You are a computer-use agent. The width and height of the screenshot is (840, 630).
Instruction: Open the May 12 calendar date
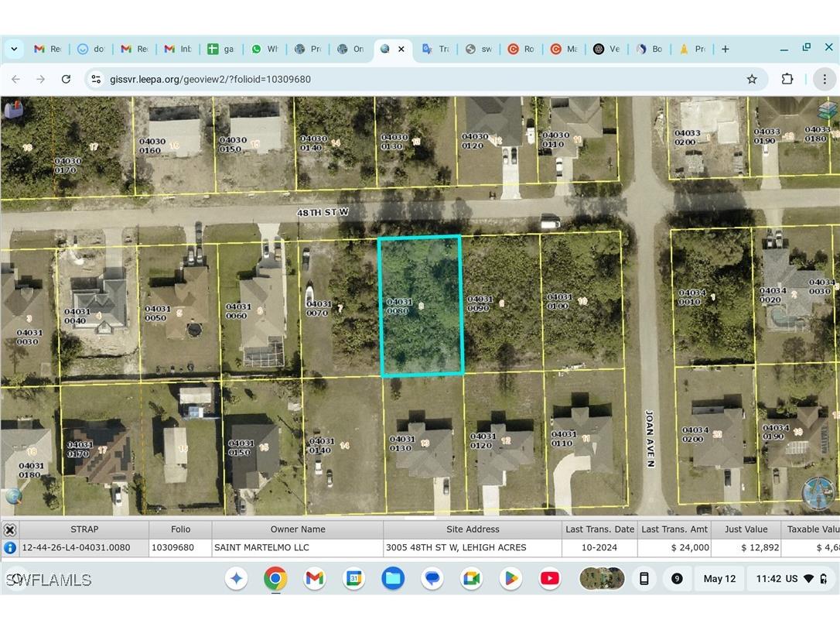click(x=719, y=578)
